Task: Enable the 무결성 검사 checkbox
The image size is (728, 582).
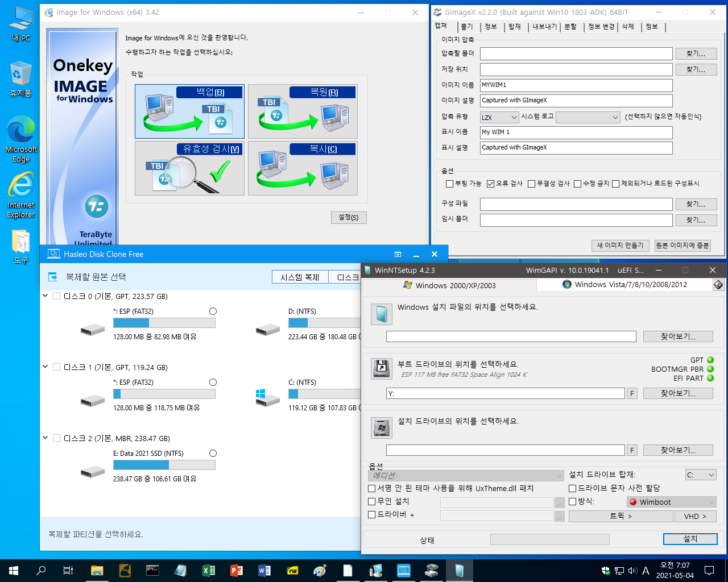Action: pos(531,184)
